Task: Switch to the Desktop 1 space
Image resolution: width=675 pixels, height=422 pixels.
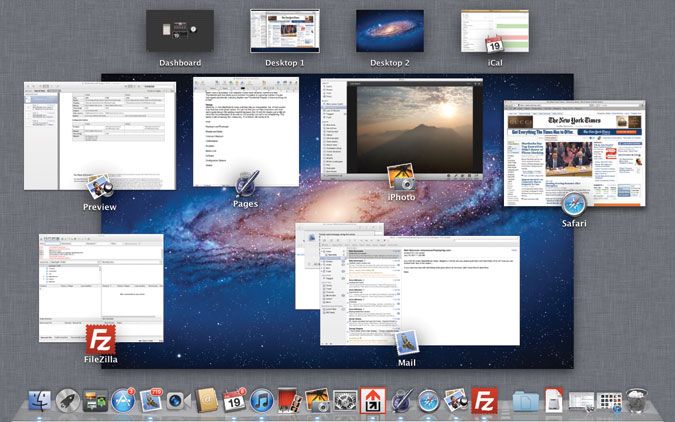Action: pos(284,31)
